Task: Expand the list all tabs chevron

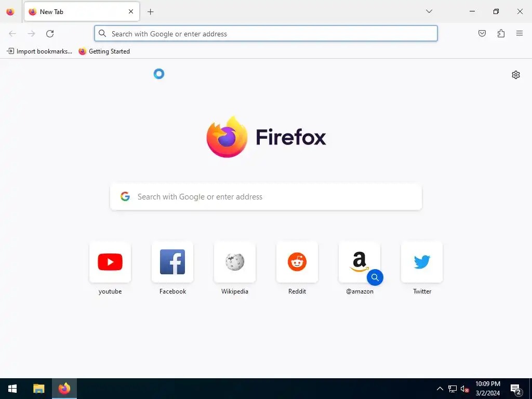Action: pyautogui.click(x=429, y=11)
